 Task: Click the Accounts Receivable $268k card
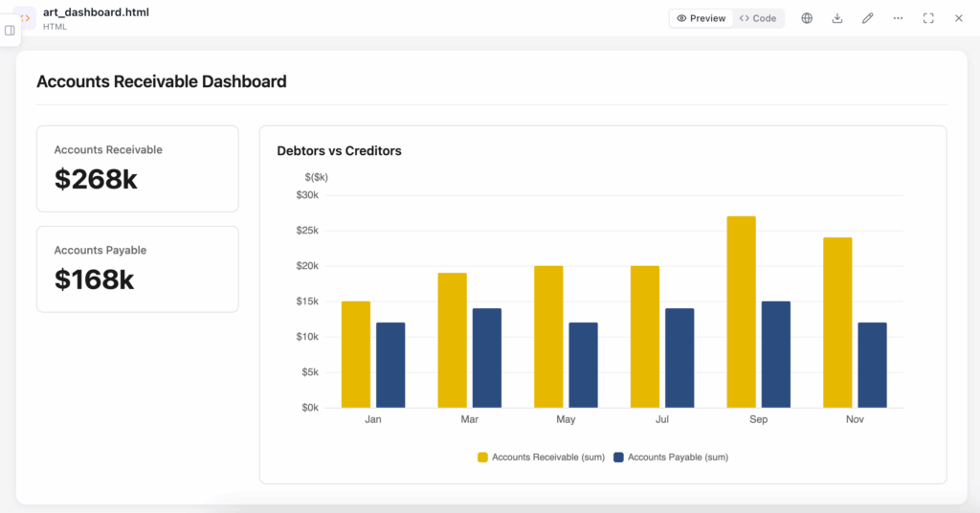tap(138, 168)
